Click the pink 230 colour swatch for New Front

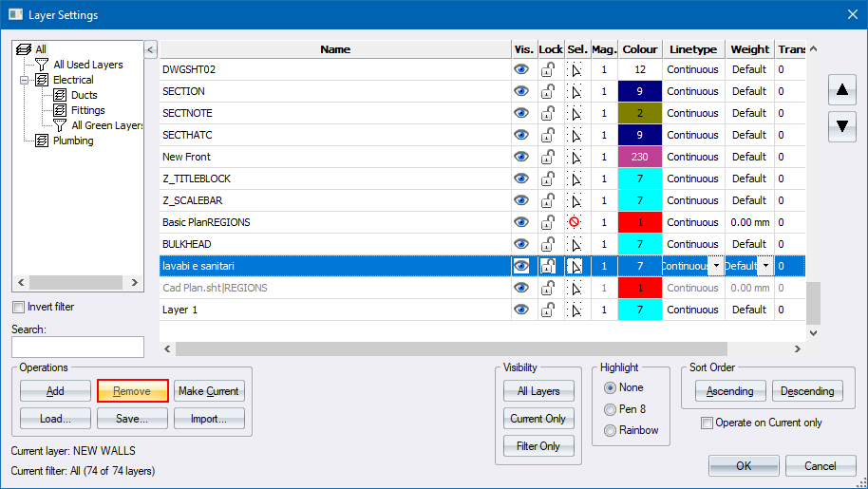coord(640,158)
